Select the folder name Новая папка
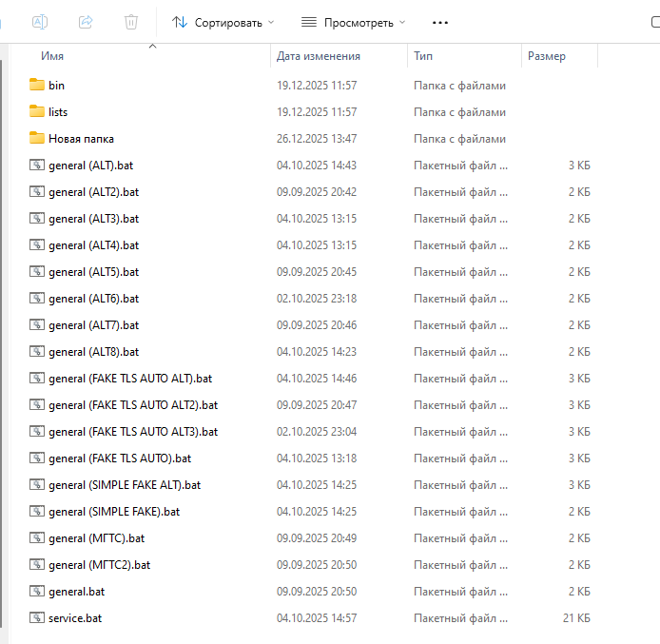660x644 pixels. [x=81, y=139]
